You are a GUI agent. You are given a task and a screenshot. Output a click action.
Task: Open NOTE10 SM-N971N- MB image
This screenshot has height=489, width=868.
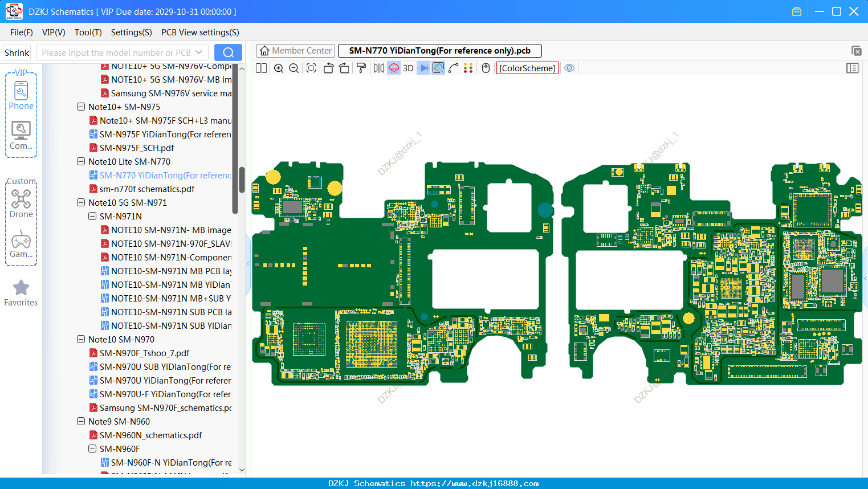171,230
